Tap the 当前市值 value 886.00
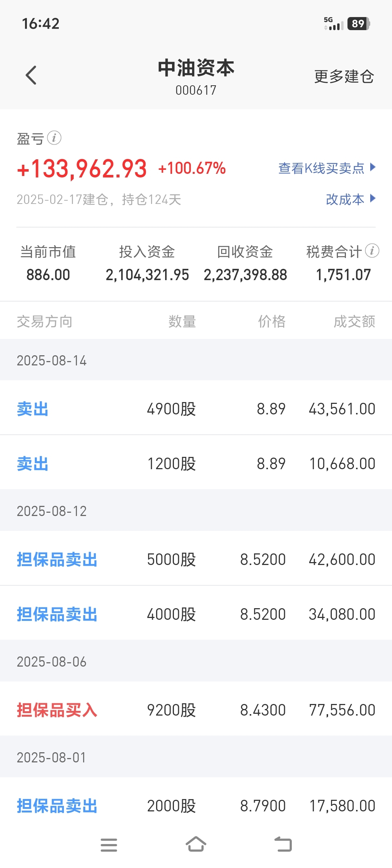This screenshot has width=392, height=868. (x=48, y=275)
